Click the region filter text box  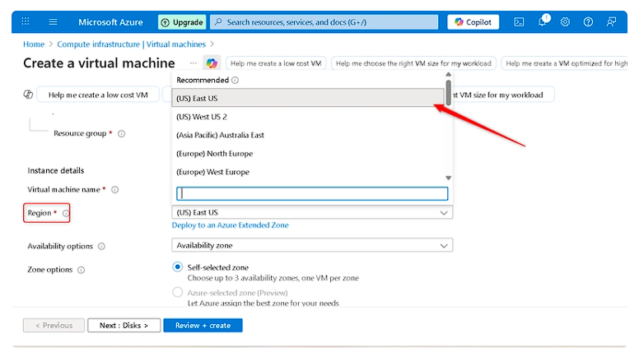[x=312, y=194]
